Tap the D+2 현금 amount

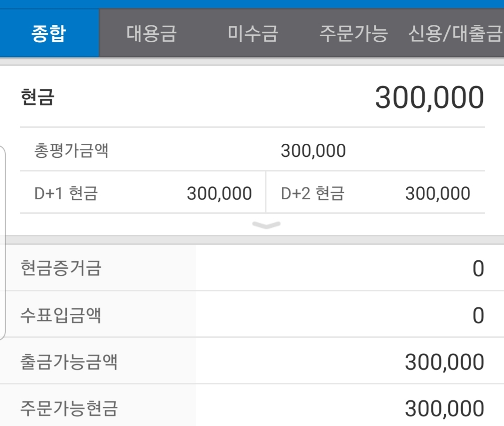(x=437, y=194)
